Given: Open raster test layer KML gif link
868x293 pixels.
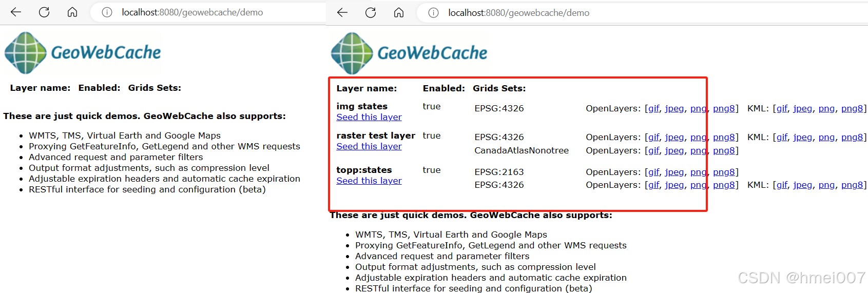Looking at the screenshot, I should pyautogui.click(x=782, y=137).
